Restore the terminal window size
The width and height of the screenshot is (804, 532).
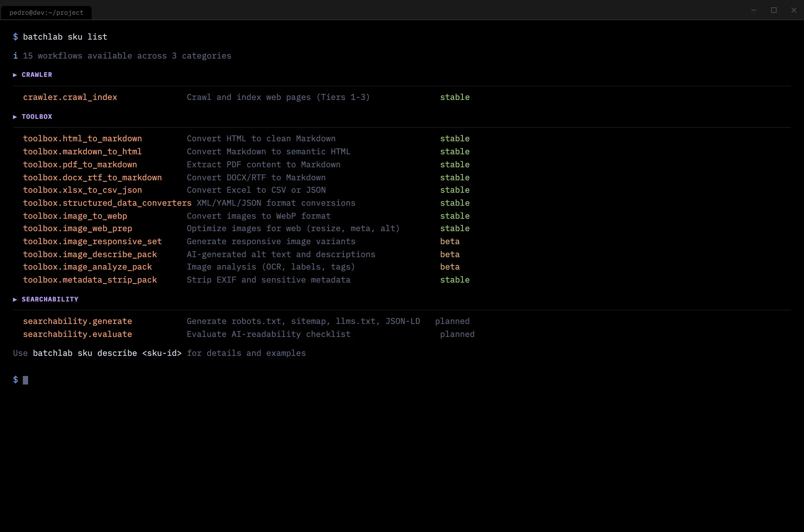(x=774, y=10)
